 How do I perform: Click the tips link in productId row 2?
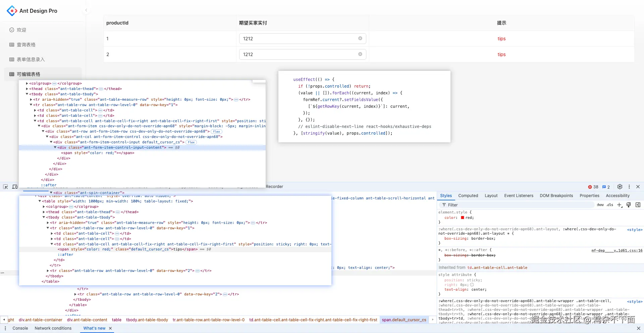coord(501,54)
